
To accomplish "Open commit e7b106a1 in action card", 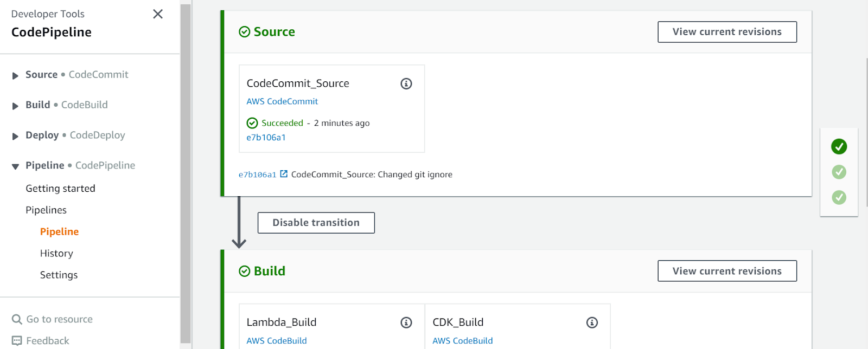I will pos(266,138).
